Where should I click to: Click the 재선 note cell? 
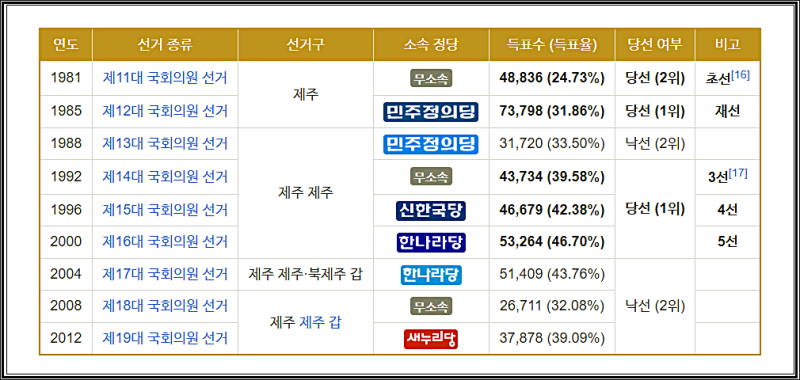(x=728, y=111)
